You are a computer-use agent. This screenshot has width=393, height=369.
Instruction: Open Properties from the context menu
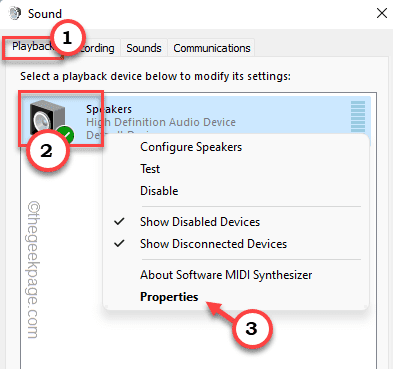click(x=169, y=297)
